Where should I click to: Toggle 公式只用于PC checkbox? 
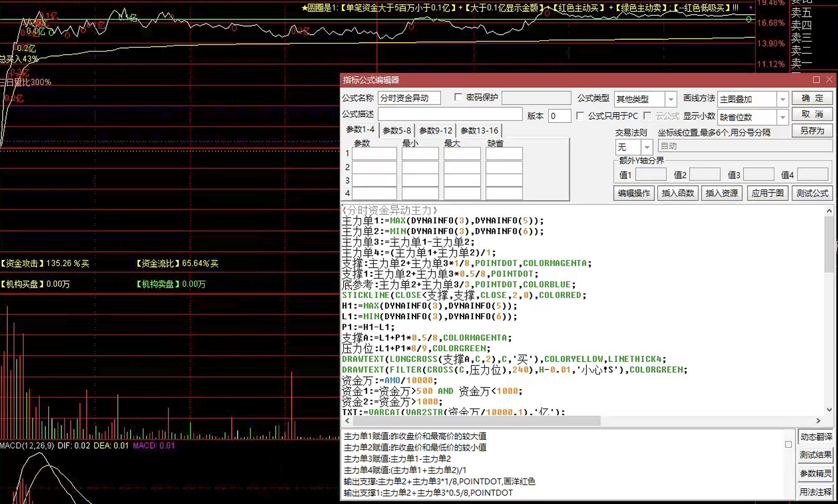580,116
